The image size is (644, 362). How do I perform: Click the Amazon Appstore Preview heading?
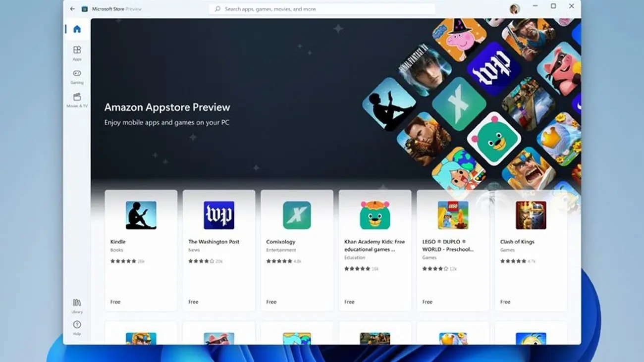pyautogui.click(x=167, y=107)
